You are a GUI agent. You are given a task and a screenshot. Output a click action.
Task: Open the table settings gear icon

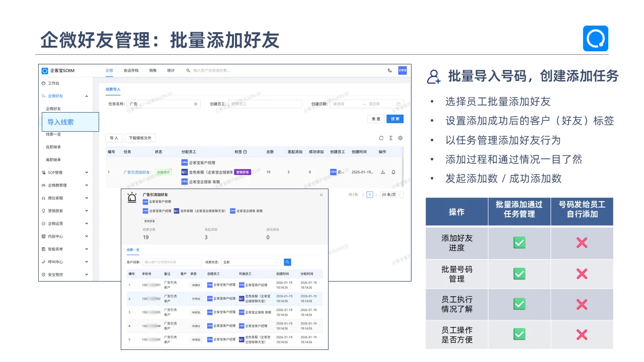click(x=400, y=138)
